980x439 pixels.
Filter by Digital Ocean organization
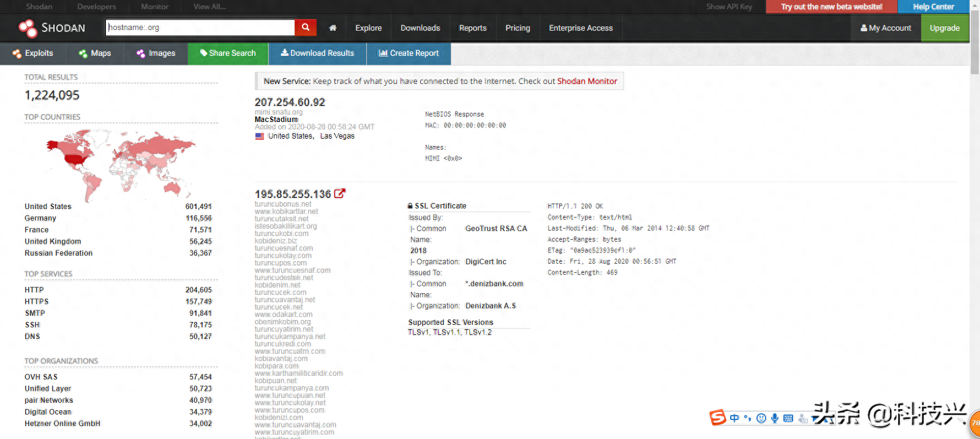48,412
